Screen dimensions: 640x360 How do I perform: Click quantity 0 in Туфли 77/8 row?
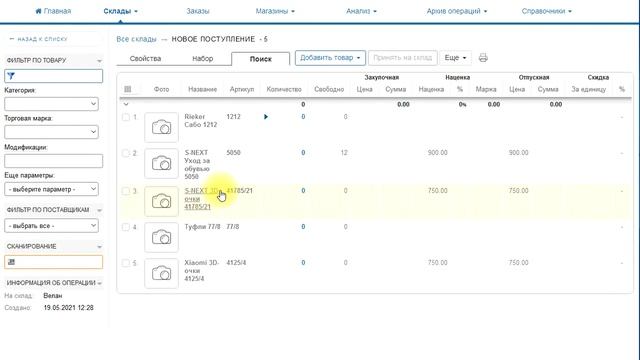[303, 227]
